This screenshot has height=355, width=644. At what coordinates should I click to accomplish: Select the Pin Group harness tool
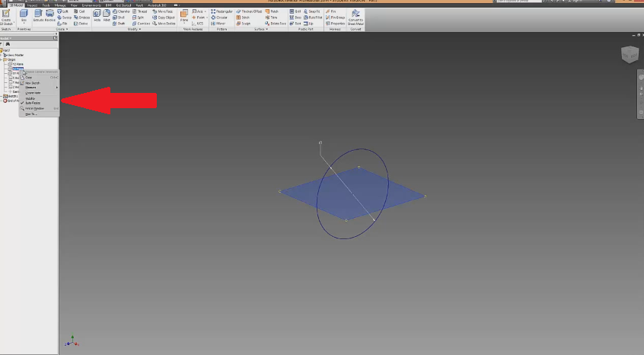[x=335, y=18]
